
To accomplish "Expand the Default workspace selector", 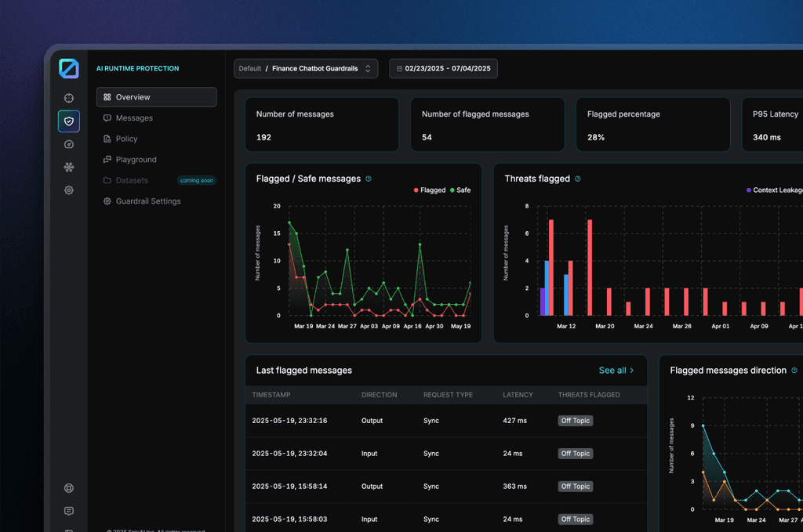I will tap(249, 68).
